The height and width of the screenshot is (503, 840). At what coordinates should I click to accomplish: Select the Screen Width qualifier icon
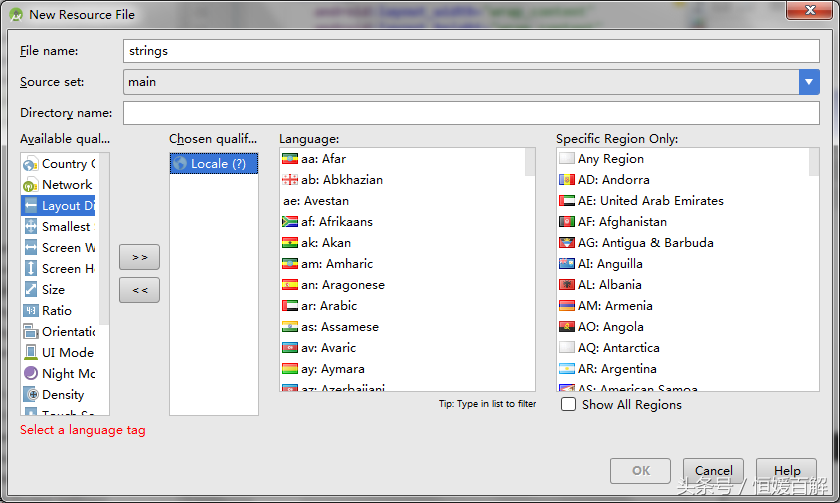click(31, 247)
